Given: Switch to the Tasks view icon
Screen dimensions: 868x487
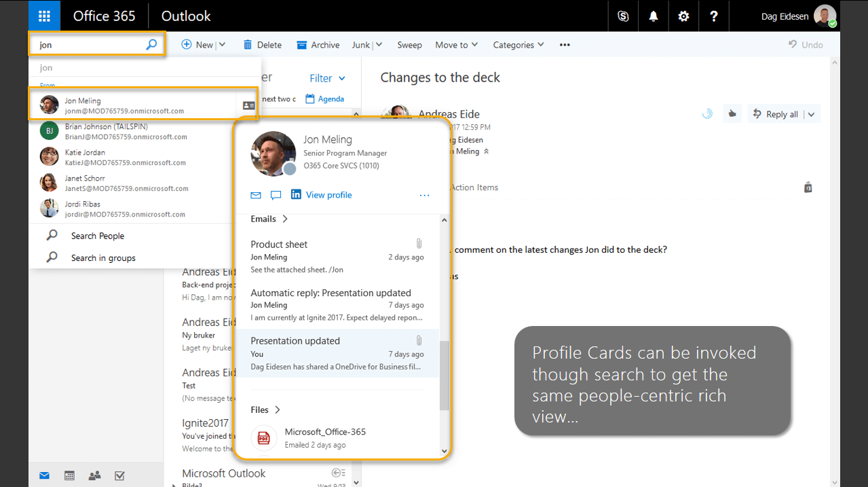Looking at the screenshot, I should 119,475.
